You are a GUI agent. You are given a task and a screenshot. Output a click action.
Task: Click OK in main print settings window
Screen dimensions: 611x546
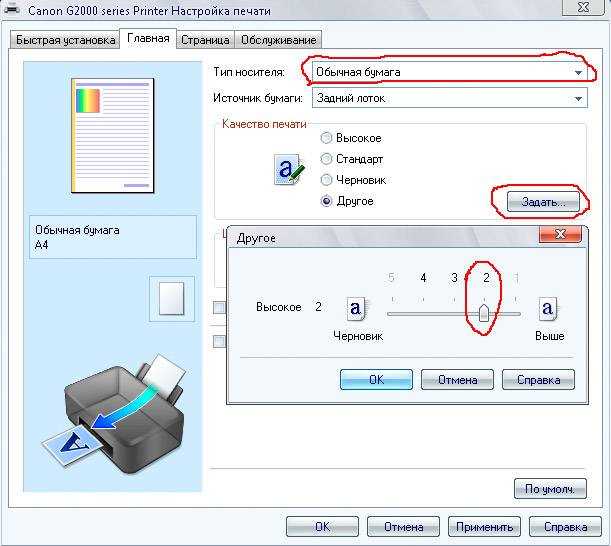click(322, 527)
